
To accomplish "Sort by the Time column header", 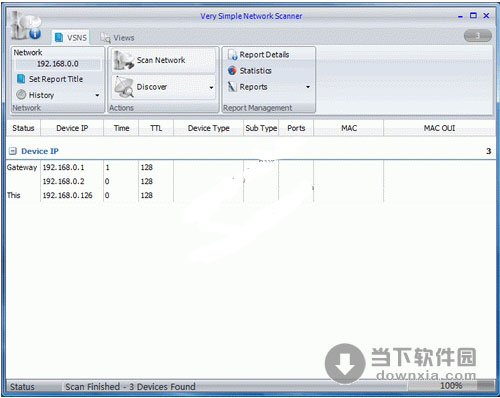I will tap(121, 128).
